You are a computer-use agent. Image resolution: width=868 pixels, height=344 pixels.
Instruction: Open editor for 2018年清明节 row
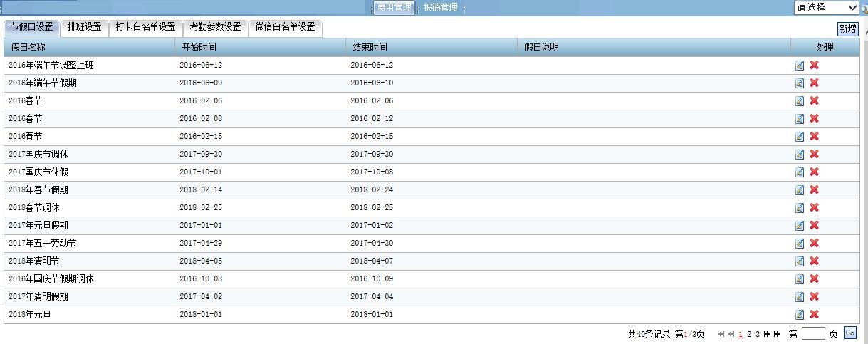point(800,261)
